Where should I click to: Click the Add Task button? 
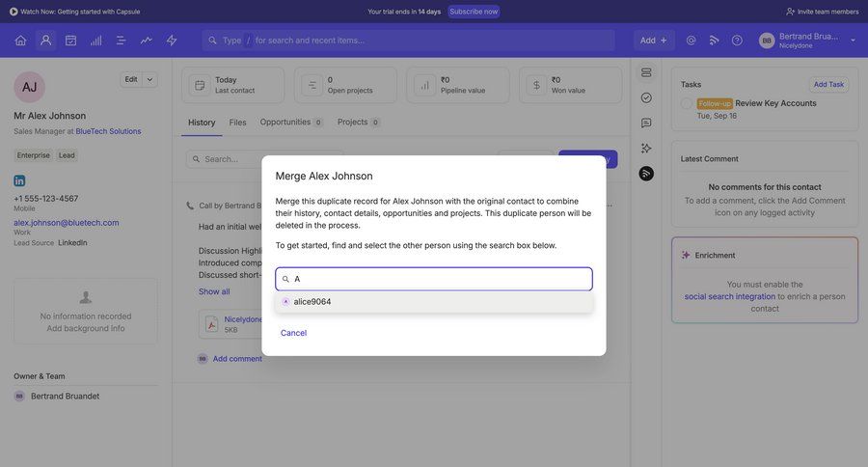coord(827,84)
